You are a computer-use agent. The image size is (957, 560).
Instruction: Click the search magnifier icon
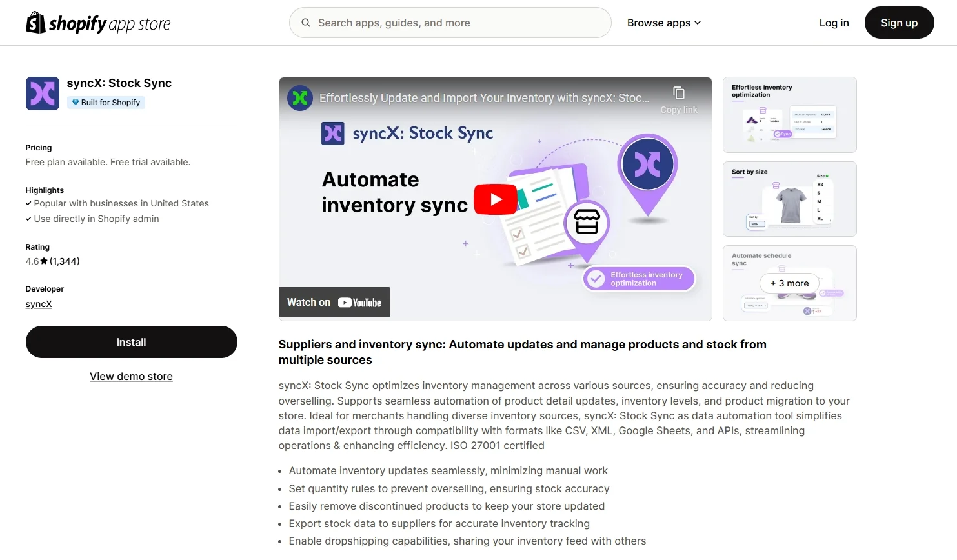pos(306,23)
